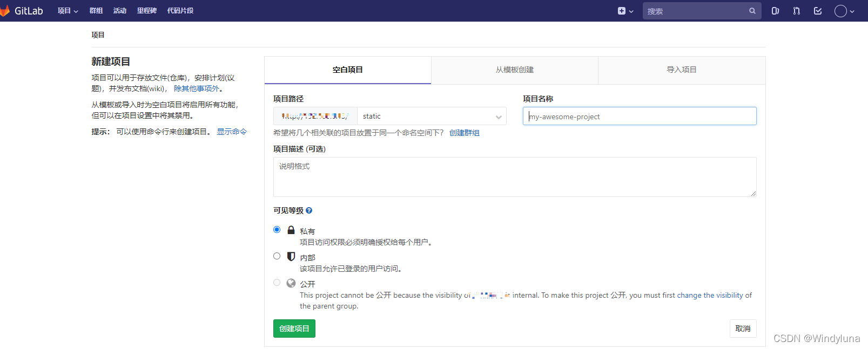Select the 公开 public radio button
Screen dimensions: 868x349
[x=277, y=283]
